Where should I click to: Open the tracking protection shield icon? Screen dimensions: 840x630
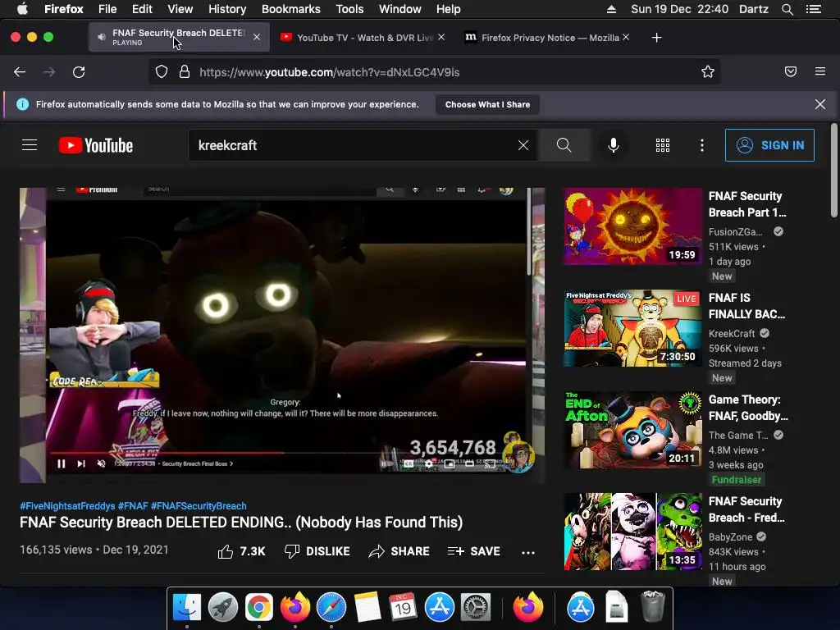162,72
